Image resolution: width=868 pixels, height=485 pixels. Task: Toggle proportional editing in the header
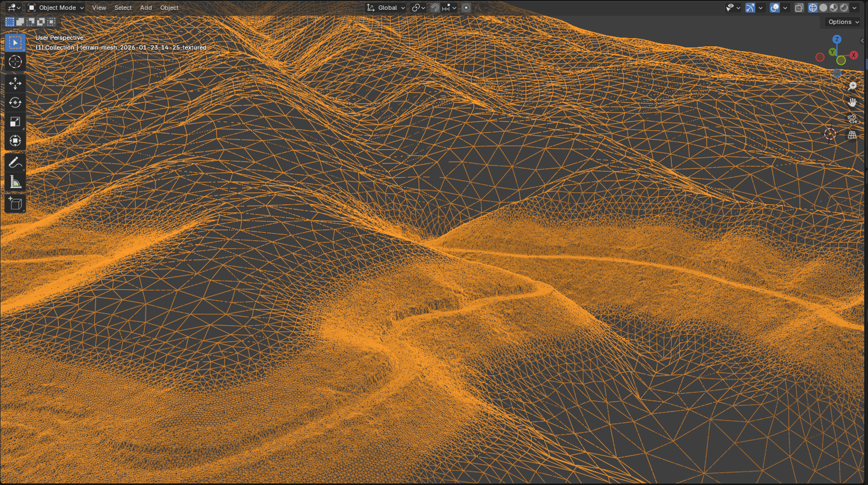coord(466,8)
